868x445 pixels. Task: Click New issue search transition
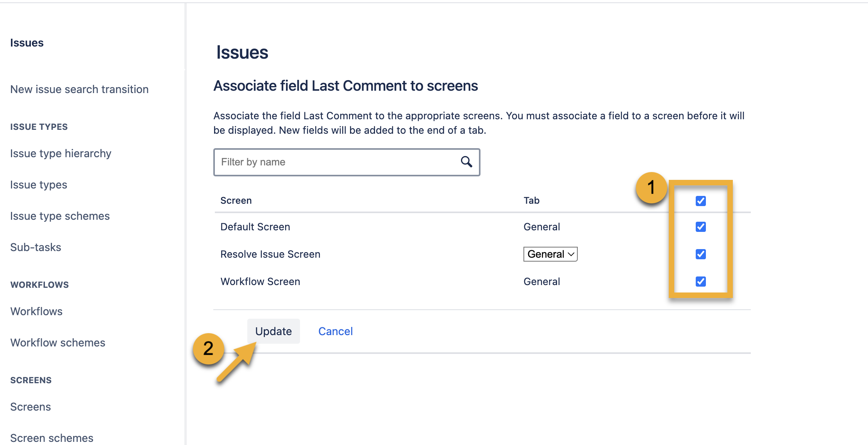79,89
